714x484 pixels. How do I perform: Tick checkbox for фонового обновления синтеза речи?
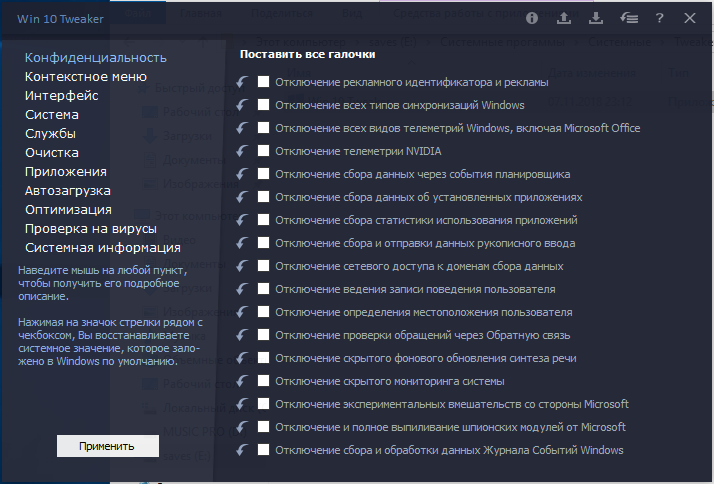[263, 357]
